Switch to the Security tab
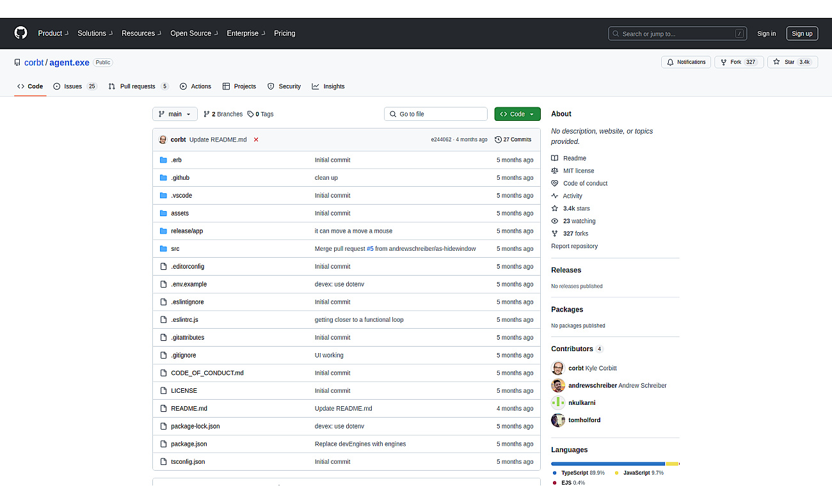This screenshot has height=504, width=832. coord(284,86)
